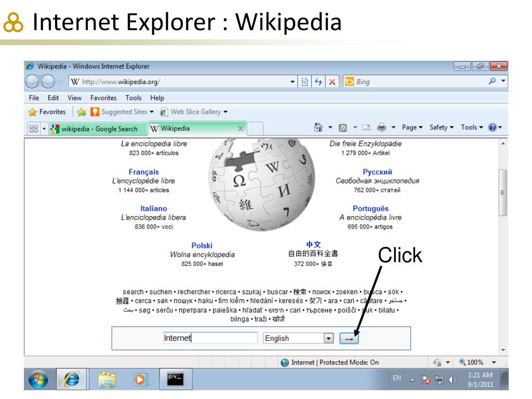Switch to wikipedia - Google Search tab
This screenshot has width=532, height=399.
pyautogui.click(x=98, y=129)
